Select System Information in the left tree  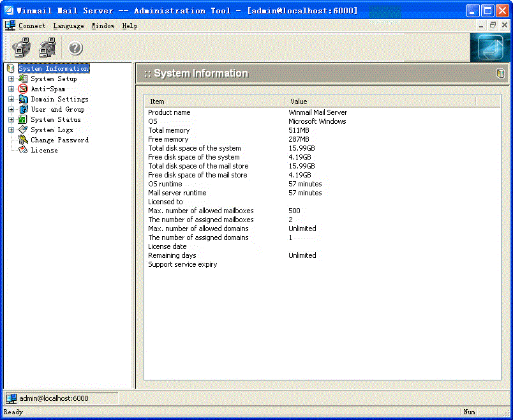click(53, 69)
